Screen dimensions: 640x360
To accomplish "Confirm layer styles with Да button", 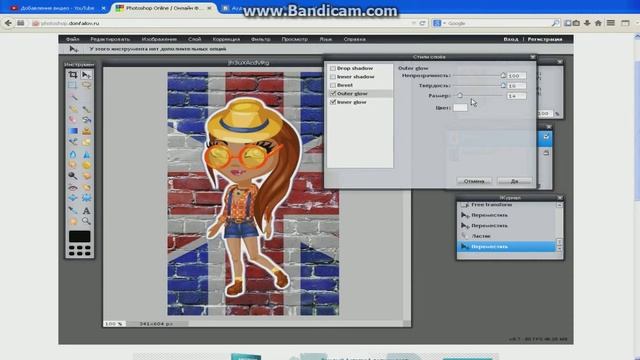I will click(x=514, y=181).
